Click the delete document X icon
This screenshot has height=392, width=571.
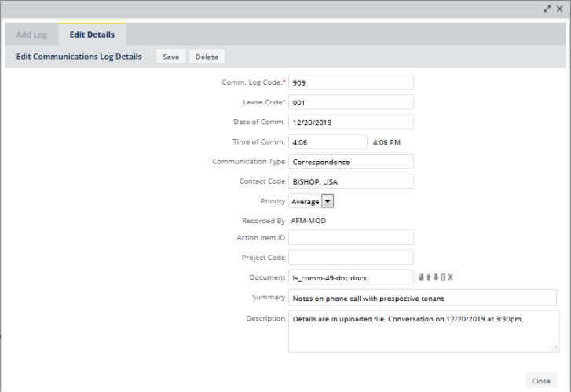click(x=451, y=277)
